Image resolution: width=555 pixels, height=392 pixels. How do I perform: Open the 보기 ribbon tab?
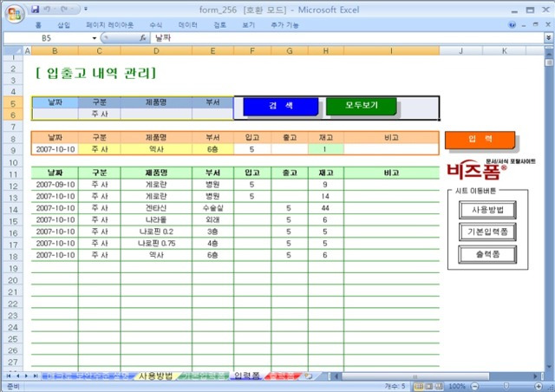point(249,25)
